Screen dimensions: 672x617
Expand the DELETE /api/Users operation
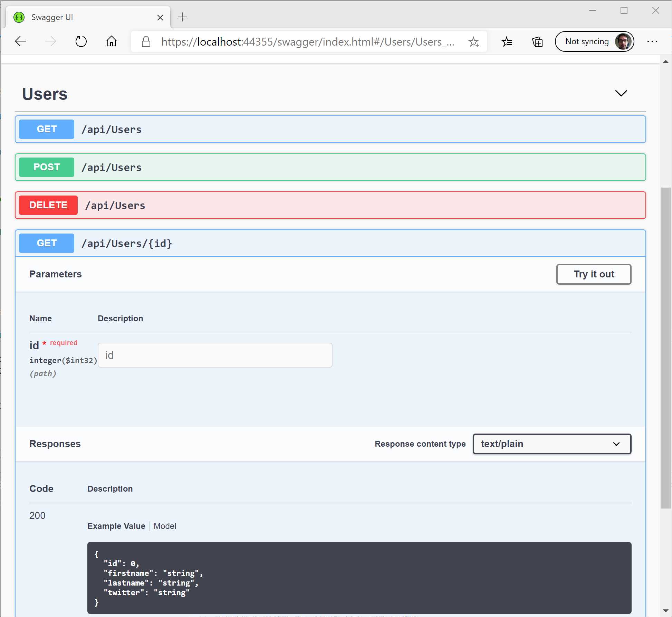242,205
